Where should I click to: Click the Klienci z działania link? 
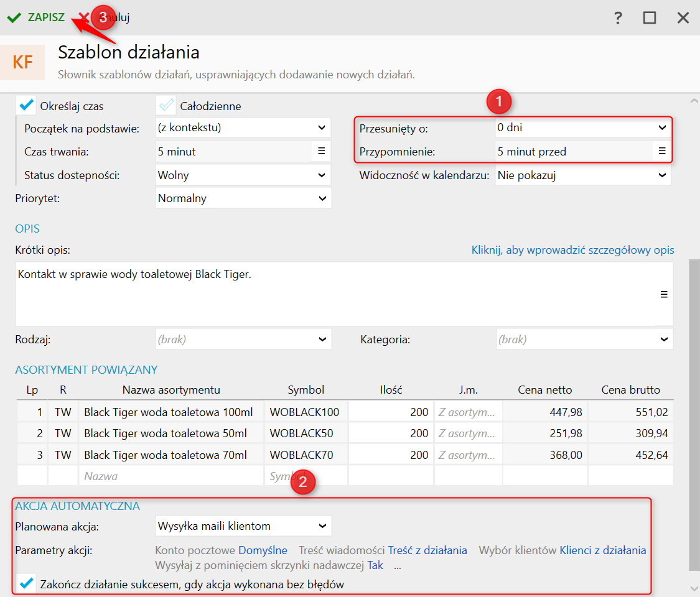click(602, 550)
